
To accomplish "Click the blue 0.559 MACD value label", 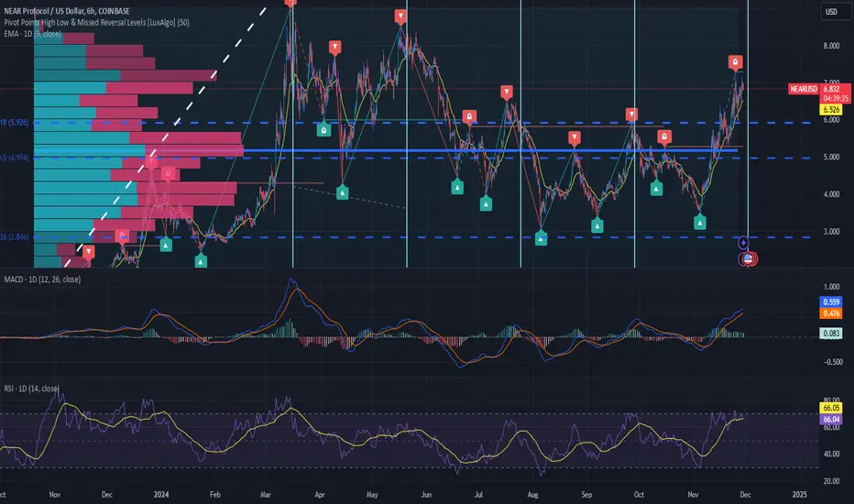I will tap(831, 301).
